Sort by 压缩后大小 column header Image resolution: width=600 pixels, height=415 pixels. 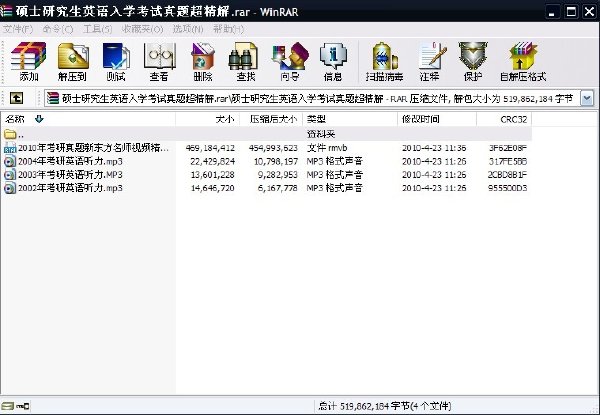(x=271, y=119)
